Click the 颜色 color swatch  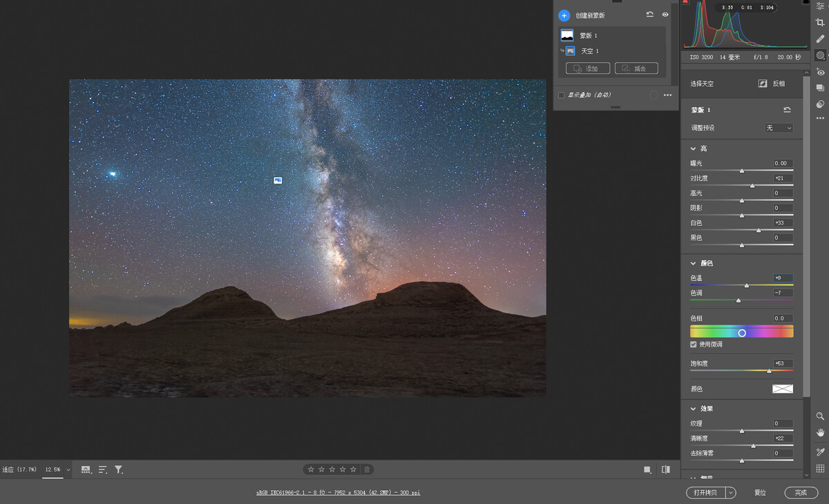pyautogui.click(x=783, y=389)
